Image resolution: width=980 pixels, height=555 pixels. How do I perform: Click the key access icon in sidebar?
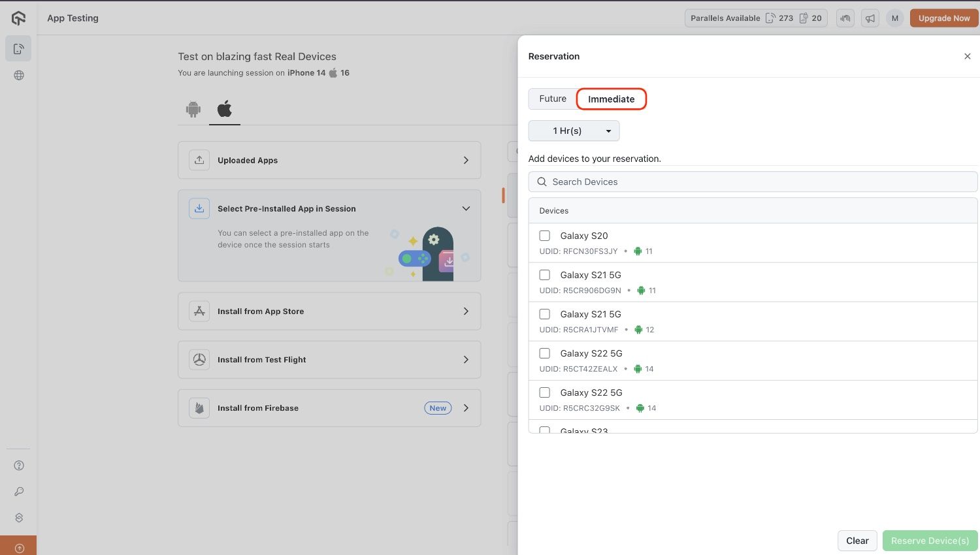click(x=19, y=492)
